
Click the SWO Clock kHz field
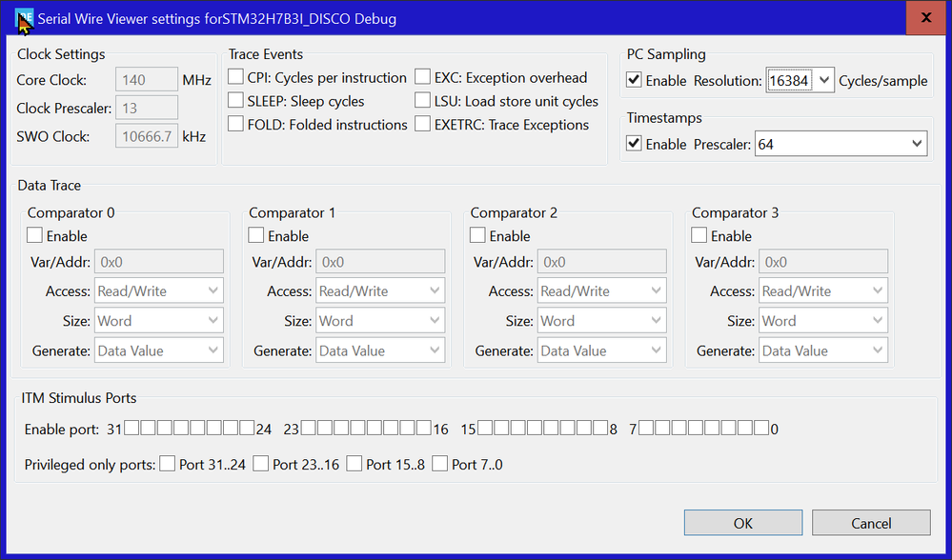point(147,136)
